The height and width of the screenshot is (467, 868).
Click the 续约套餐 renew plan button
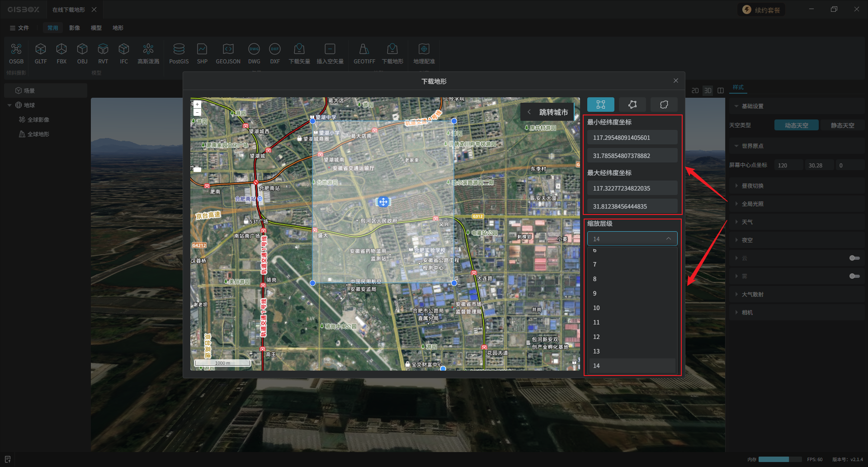(x=761, y=10)
